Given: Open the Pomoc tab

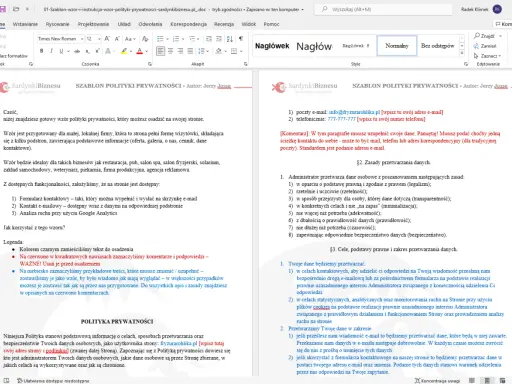Looking at the screenshot, I should click(x=271, y=24).
